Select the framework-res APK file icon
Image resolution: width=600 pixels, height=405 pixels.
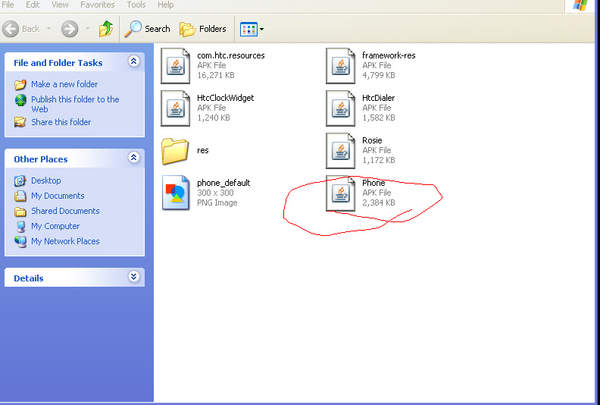click(x=341, y=65)
